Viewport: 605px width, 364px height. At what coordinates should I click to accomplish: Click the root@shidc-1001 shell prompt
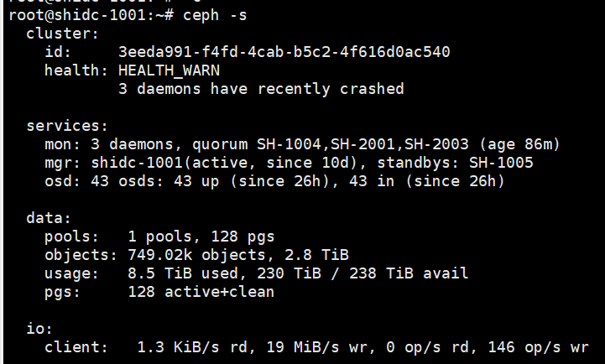67,15
